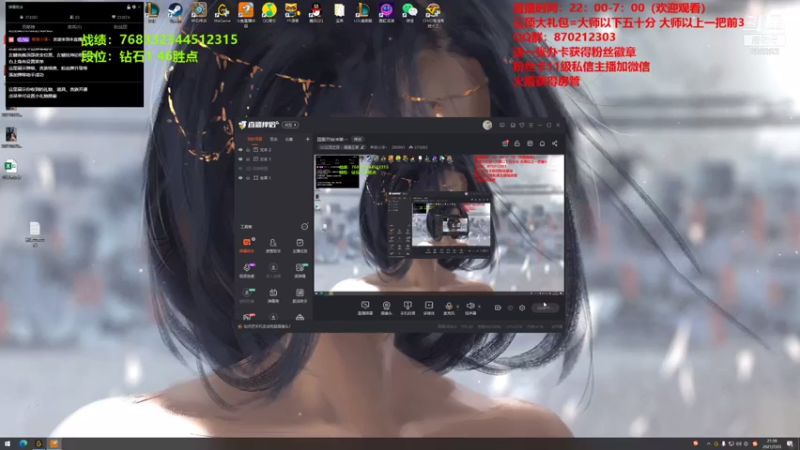The width and height of the screenshot is (800, 450).
Task: Open the bullet-chat show tool icon
Action: (x=273, y=294)
